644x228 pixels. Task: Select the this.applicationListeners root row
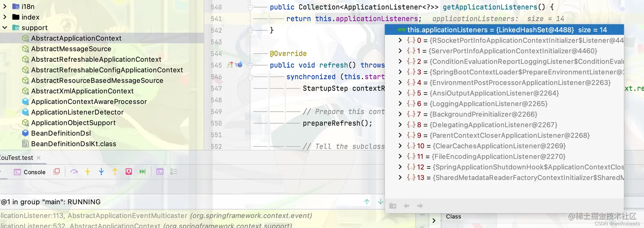point(504,30)
